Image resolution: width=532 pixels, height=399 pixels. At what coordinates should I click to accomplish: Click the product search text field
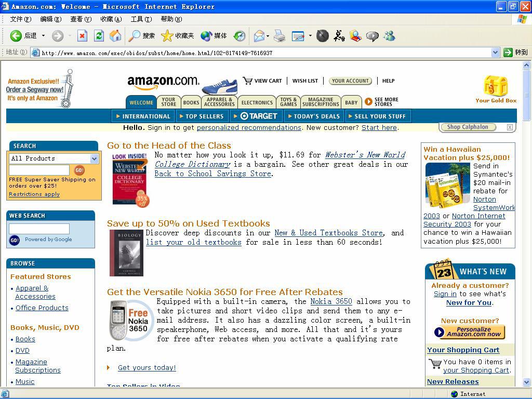coord(39,170)
